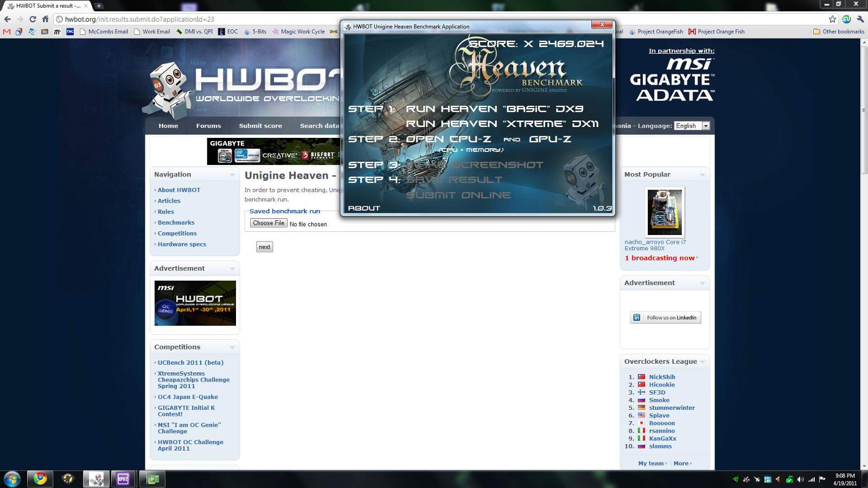
Task: Click the StumbleUpon extension icon
Action: point(846,19)
